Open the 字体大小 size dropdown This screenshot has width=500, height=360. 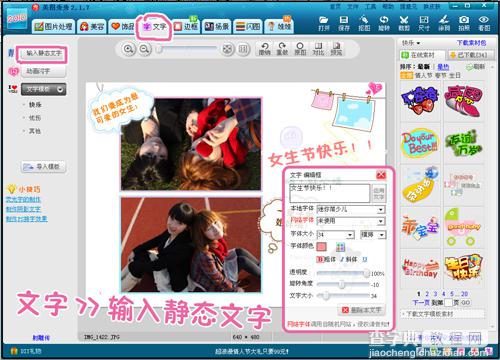(350, 235)
